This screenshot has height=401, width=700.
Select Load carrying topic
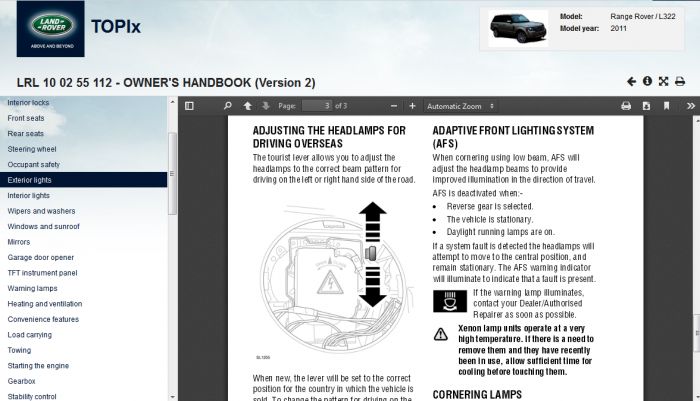pyautogui.click(x=29, y=335)
